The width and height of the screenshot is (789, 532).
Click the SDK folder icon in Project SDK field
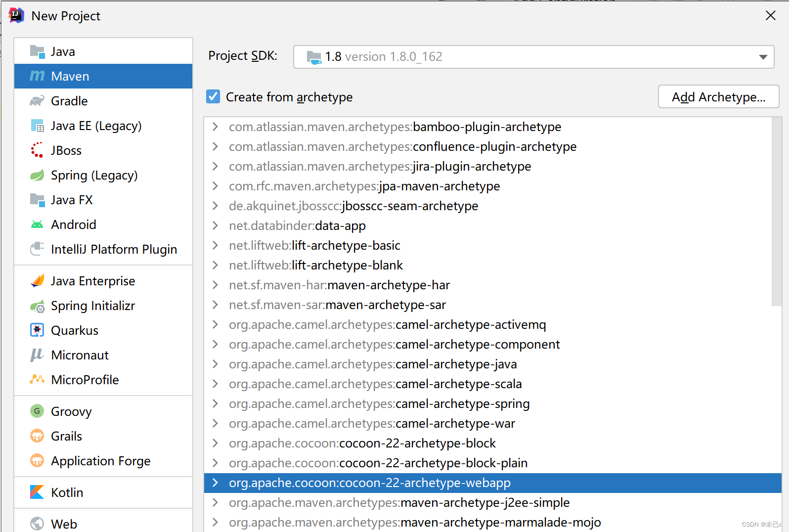(x=314, y=57)
